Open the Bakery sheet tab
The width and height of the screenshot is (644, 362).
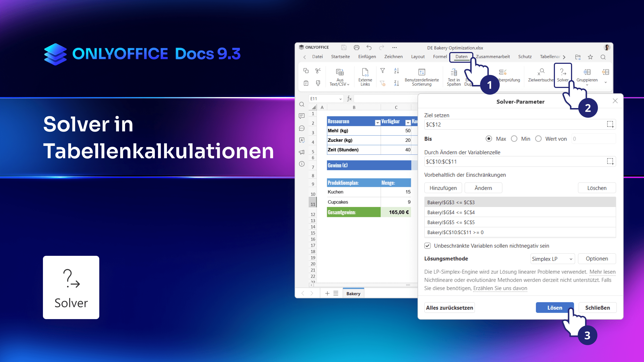point(353,294)
